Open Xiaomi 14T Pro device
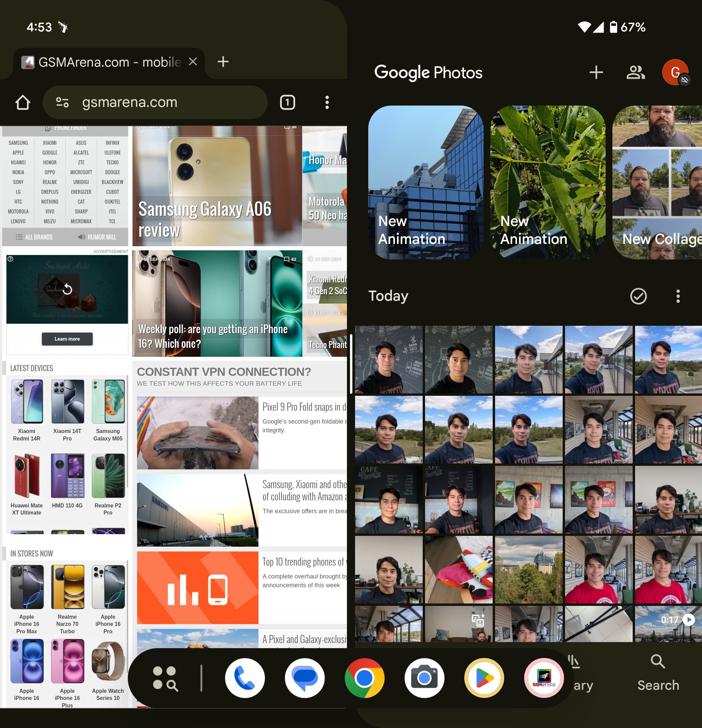702x728 pixels. (67, 410)
